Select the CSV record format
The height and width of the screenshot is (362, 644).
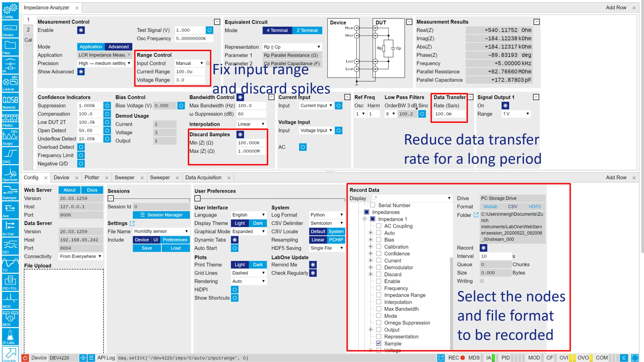[x=513, y=207]
